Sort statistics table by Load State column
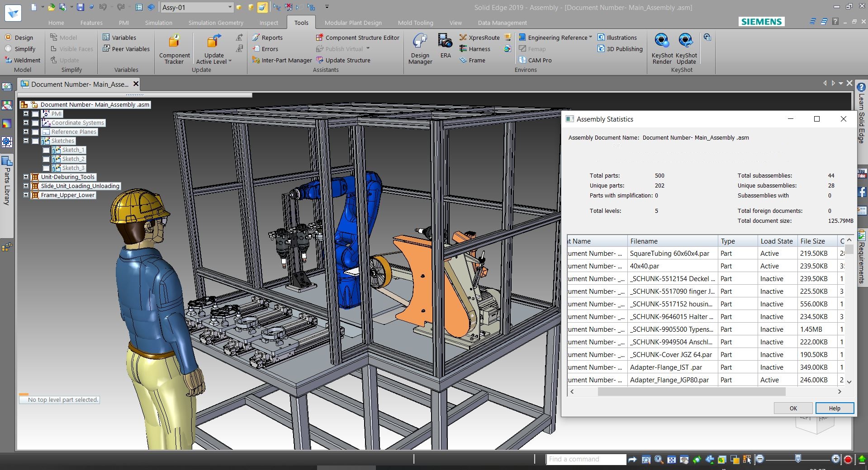This screenshot has width=868, height=470. (x=778, y=241)
